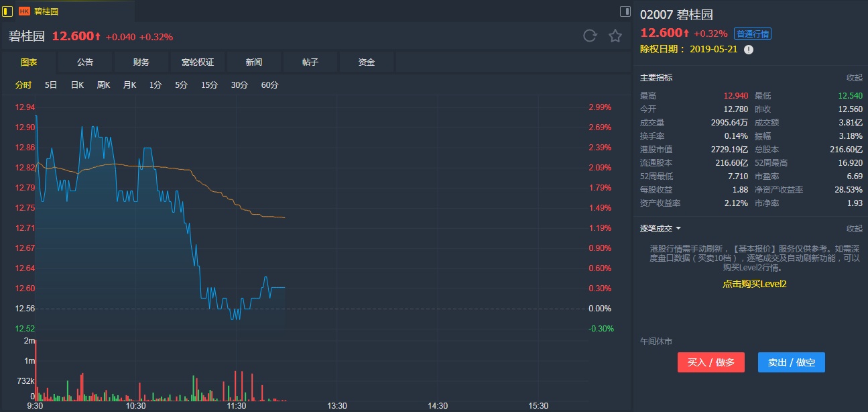This screenshot has width=868, height=412.
Task: Collapse the 逐笔成交 section
Action: [x=854, y=229]
